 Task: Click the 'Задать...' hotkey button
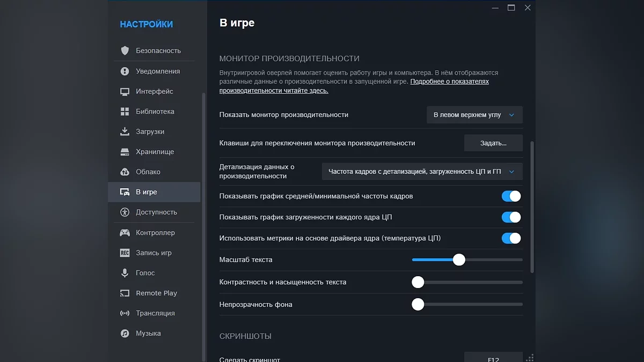tap(493, 143)
